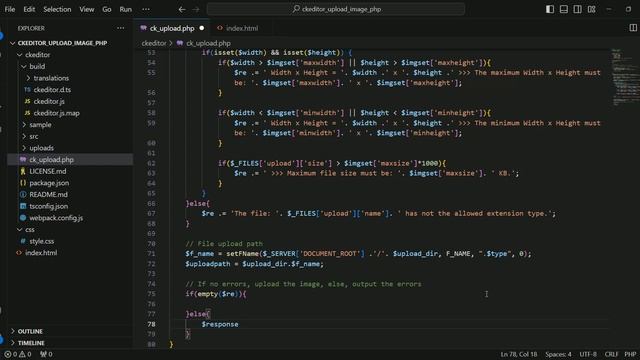The image size is (640, 360).
Task: Click the webpack icon beside webpack.config.js
Action: [23, 218]
